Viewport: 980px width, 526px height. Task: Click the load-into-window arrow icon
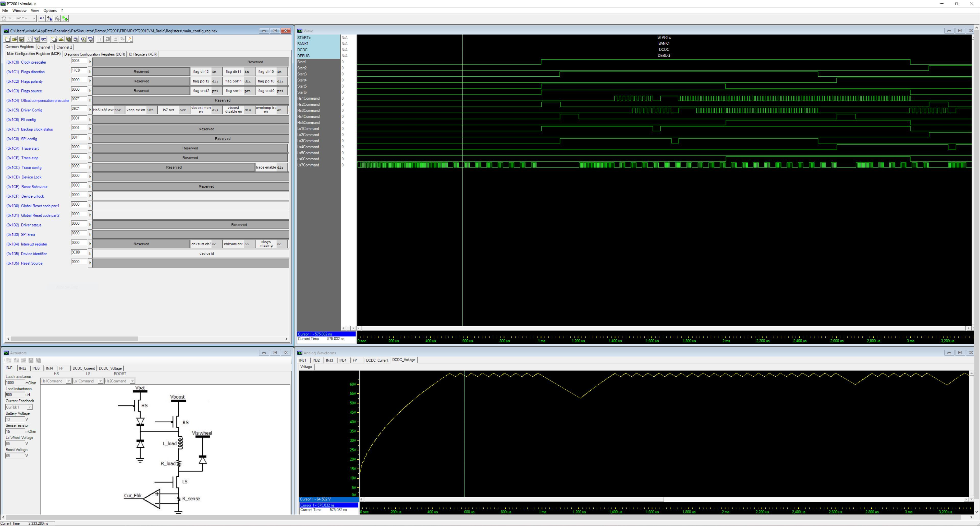(44, 39)
